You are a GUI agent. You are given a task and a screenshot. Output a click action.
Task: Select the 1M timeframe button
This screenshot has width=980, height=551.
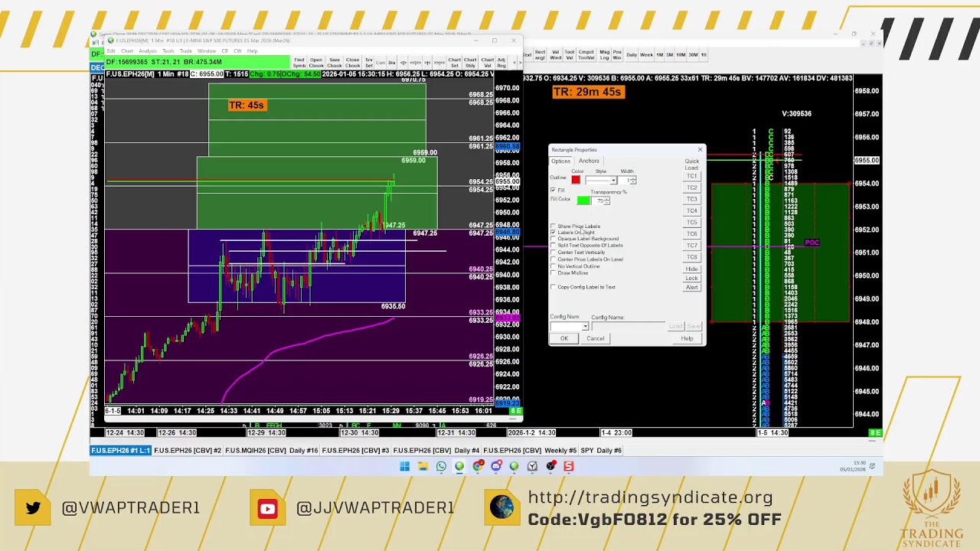pos(660,54)
